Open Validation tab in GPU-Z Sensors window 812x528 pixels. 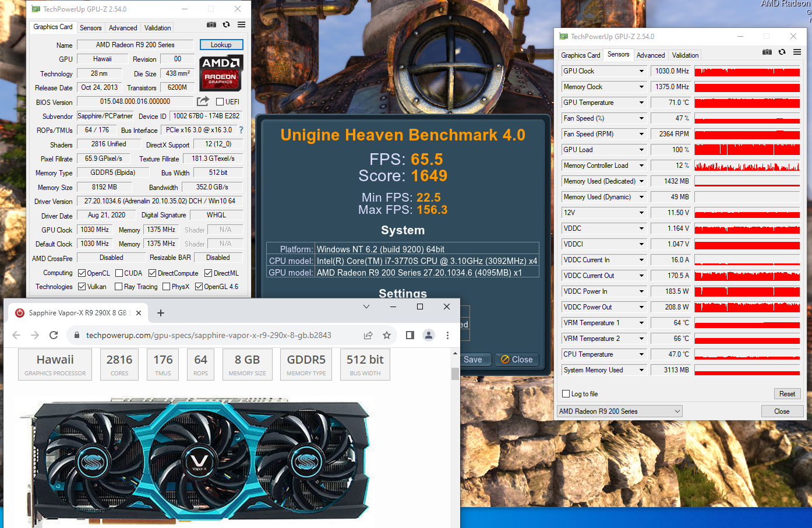point(686,55)
